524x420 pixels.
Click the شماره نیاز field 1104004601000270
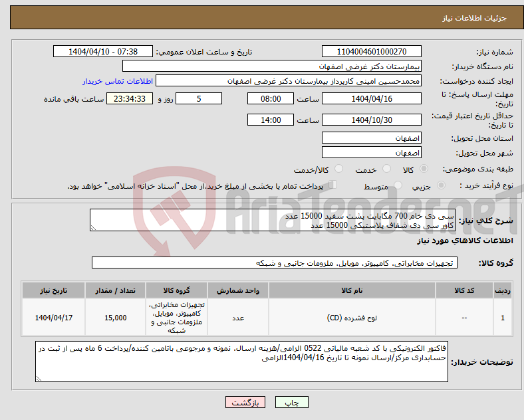pyautogui.click(x=371, y=51)
